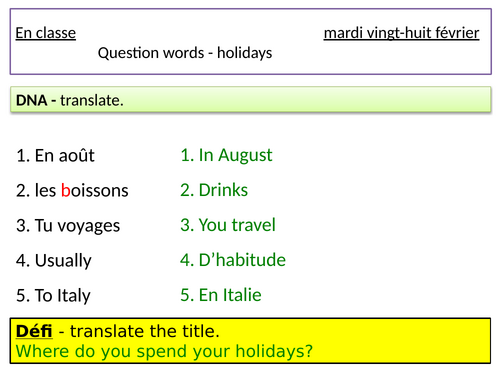Click the green 'DNA - translate.' banner

[x=251, y=100]
